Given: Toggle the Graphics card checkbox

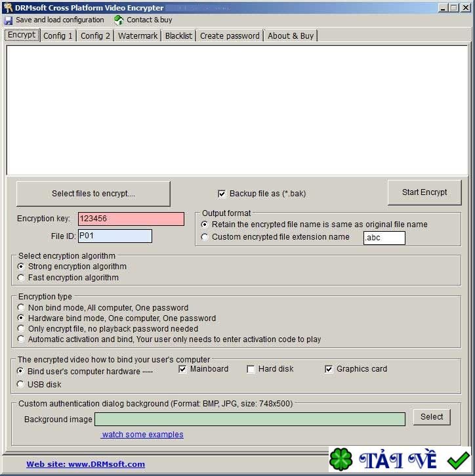Looking at the screenshot, I should click(x=329, y=369).
